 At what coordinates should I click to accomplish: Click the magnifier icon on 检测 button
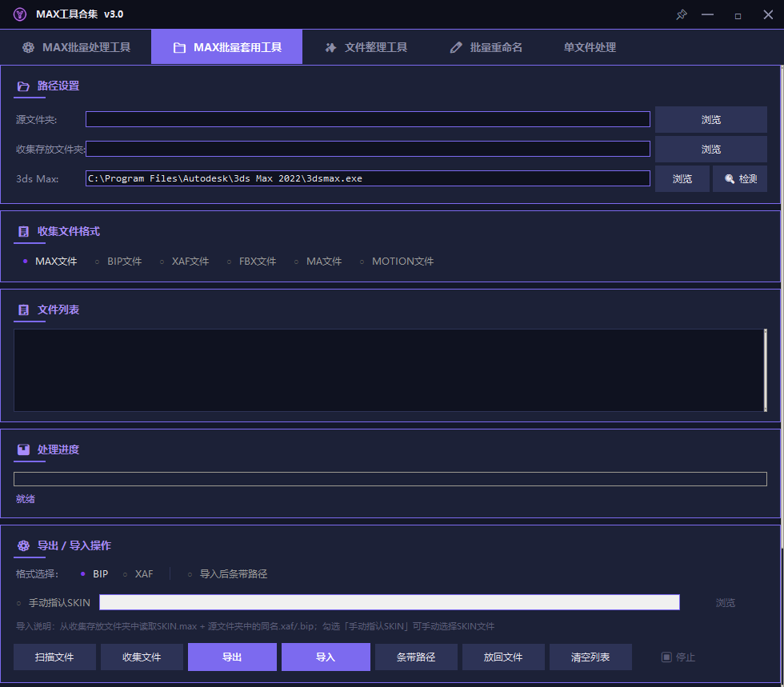730,179
